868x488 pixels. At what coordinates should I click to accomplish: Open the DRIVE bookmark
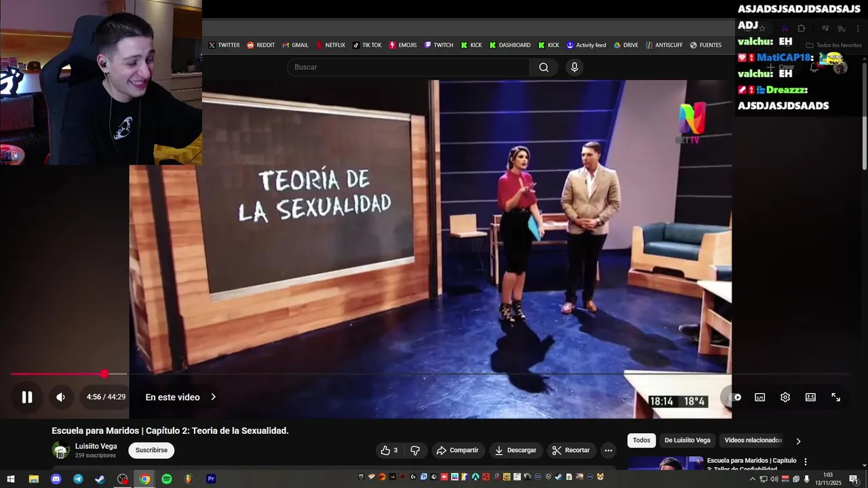point(626,45)
